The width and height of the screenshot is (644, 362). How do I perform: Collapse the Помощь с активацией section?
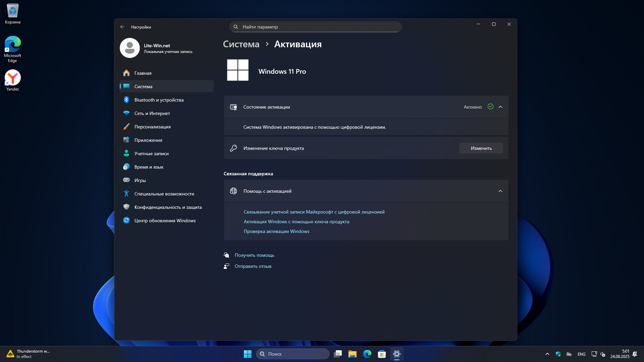tap(500, 191)
